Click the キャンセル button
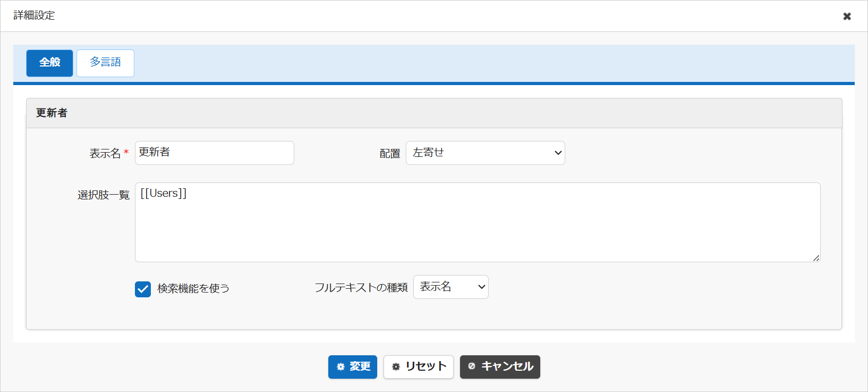Viewport: 868px width, 392px height. 500,366
